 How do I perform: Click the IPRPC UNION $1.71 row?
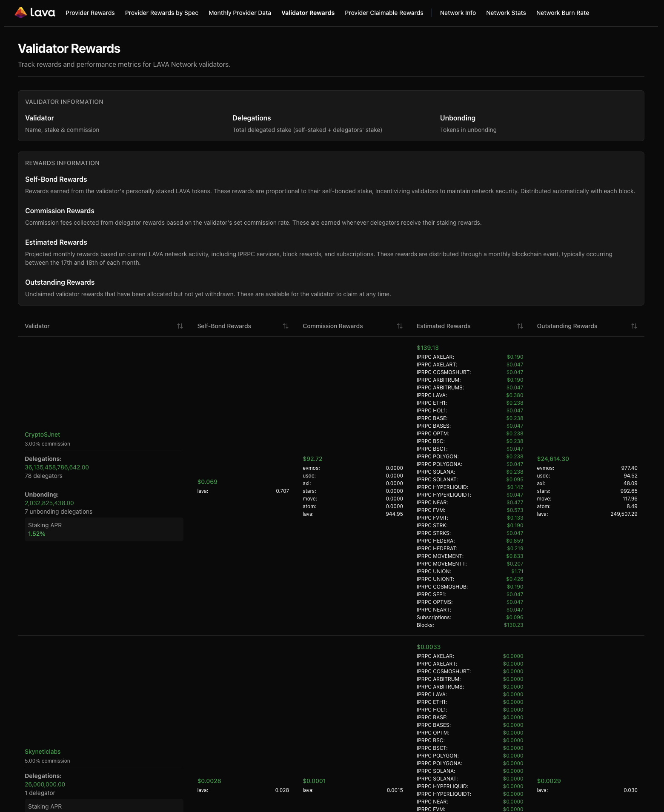(x=470, y=572)
